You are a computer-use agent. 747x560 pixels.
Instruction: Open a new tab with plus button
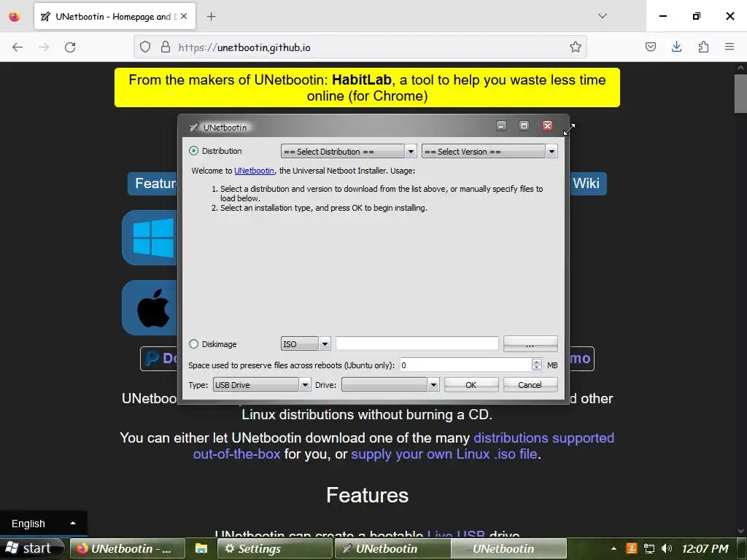tap(211, 17)
